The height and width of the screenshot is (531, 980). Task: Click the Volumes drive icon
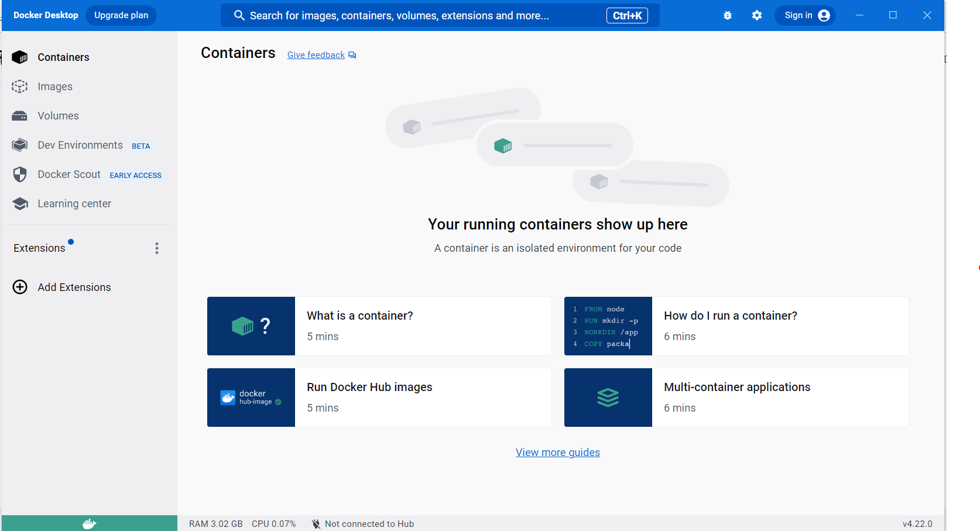point(20,116)
